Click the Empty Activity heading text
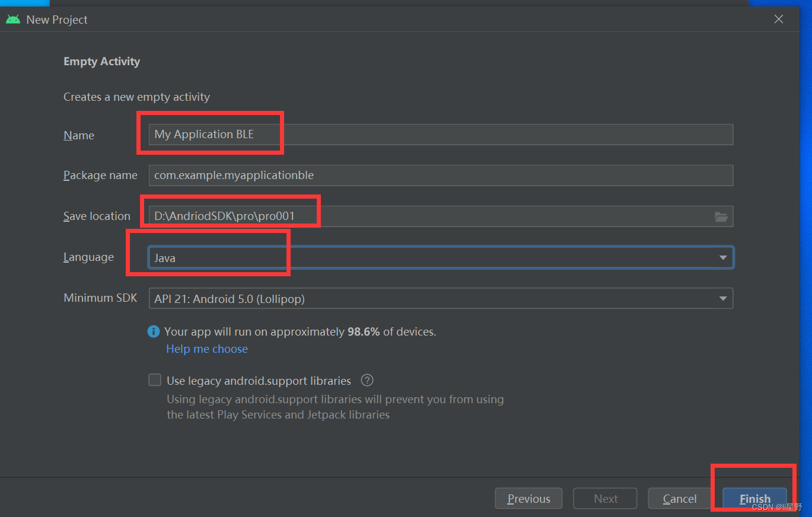Viewport: 812px width, 517px height. pos(102,62)
